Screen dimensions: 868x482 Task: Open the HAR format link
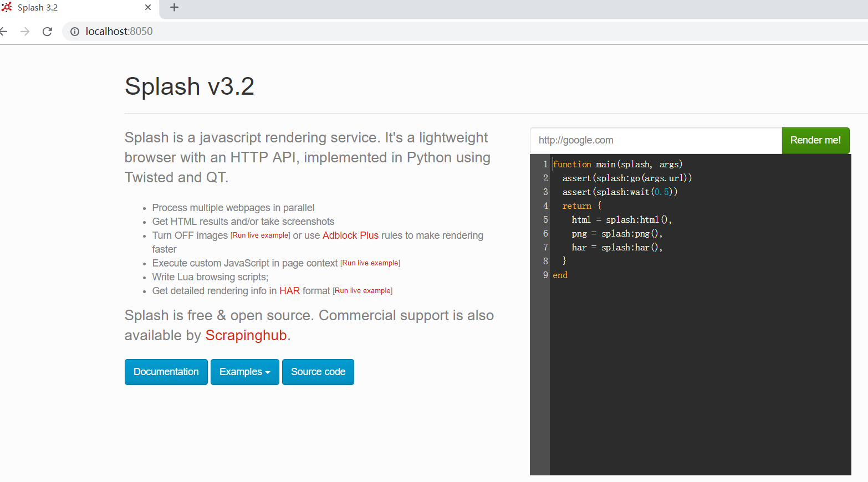(289, 291)
